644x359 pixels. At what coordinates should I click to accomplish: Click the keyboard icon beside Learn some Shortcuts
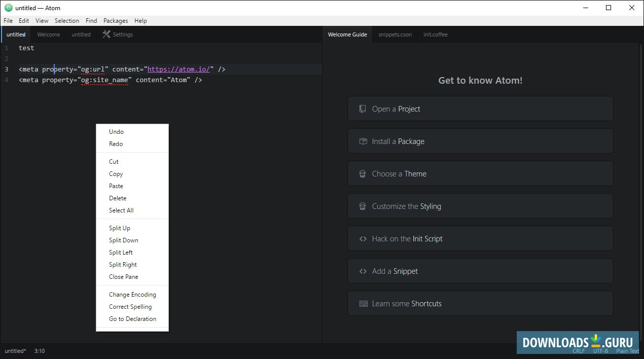(x=363, y=303)
